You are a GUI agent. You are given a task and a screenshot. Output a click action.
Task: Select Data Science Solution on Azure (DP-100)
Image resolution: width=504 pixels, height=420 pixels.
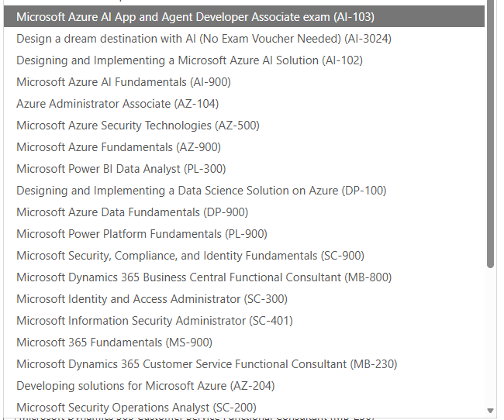pyautogui.click(x=244, y=191)
